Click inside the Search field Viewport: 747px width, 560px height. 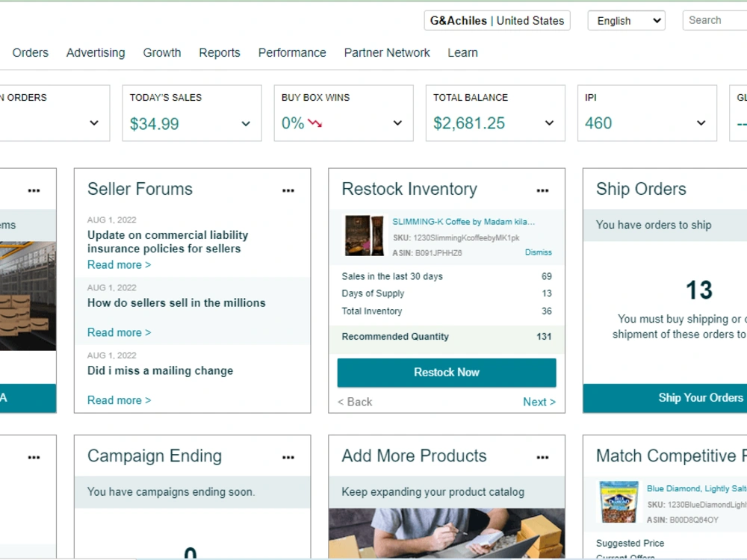coord(715,20)
